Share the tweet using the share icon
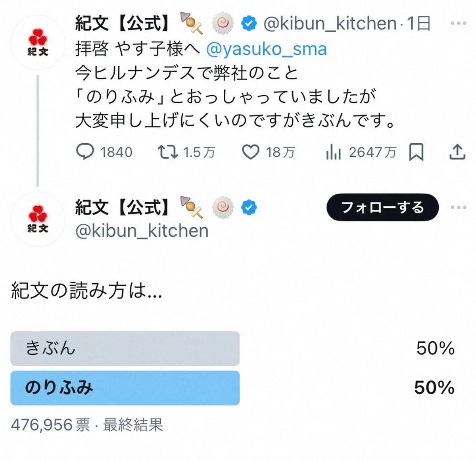The width and height of the screenshot is (476, 461). pos(457,151)
